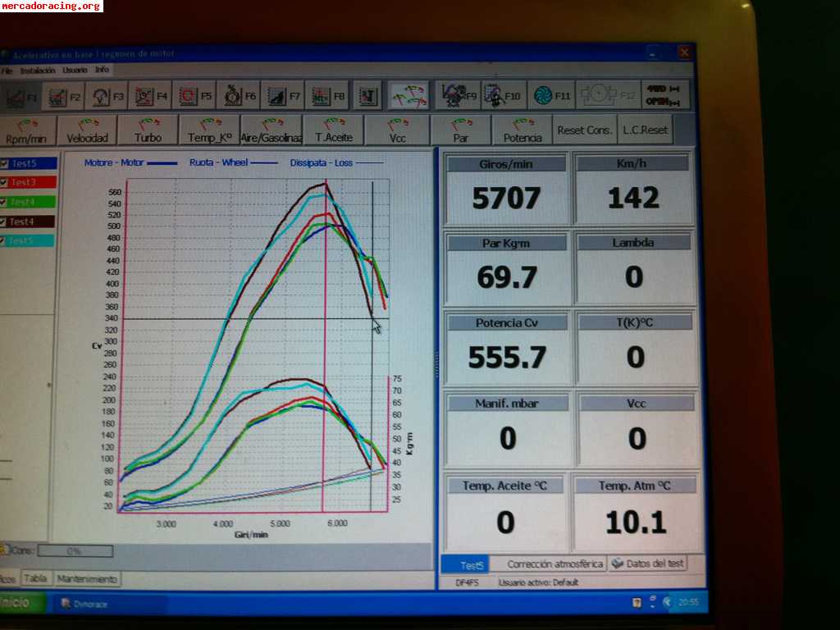The height and width of the screenshot is (630, 840).
Task: Click the F11 fan icon
Action: (x=550, y=96)
